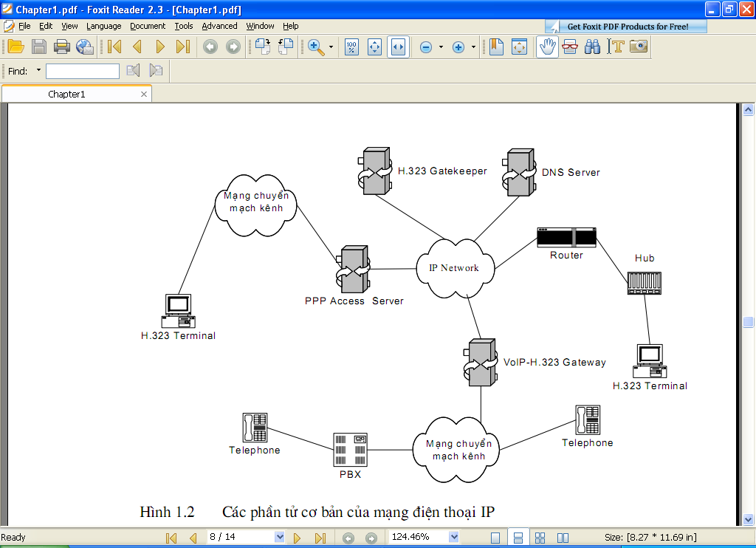Open the page number dropdown 8 / 14

pos(279,536)
